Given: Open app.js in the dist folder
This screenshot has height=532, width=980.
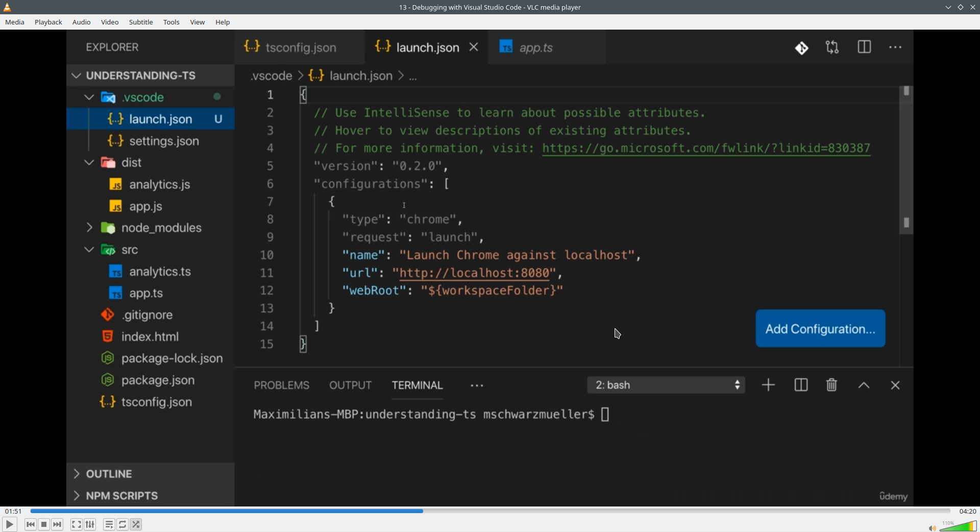Looking at the screenshot, I should 150,206.
